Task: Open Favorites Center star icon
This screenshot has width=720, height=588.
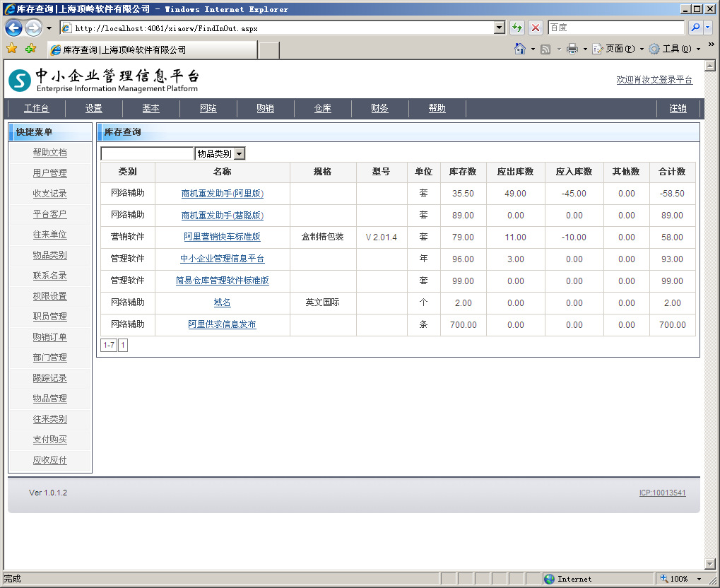Action: 12,49
